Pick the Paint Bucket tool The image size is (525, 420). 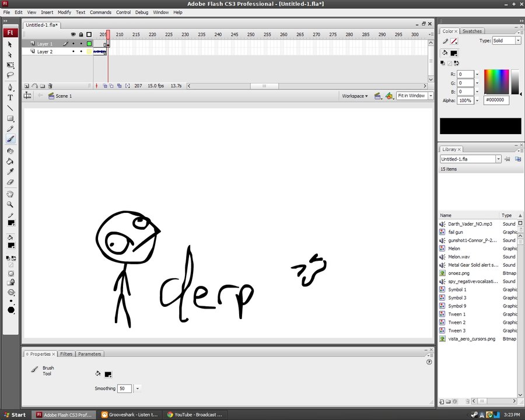point(10,162)
